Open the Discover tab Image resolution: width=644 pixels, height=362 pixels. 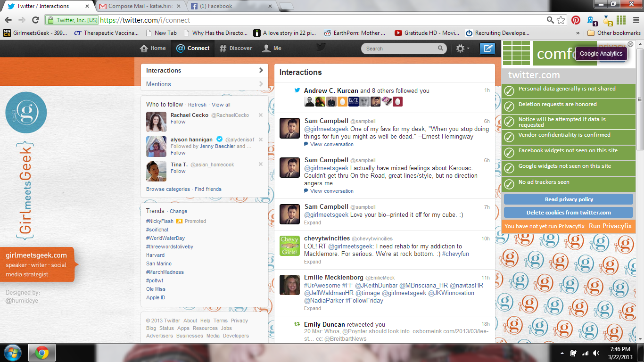(x=236, y=48)
